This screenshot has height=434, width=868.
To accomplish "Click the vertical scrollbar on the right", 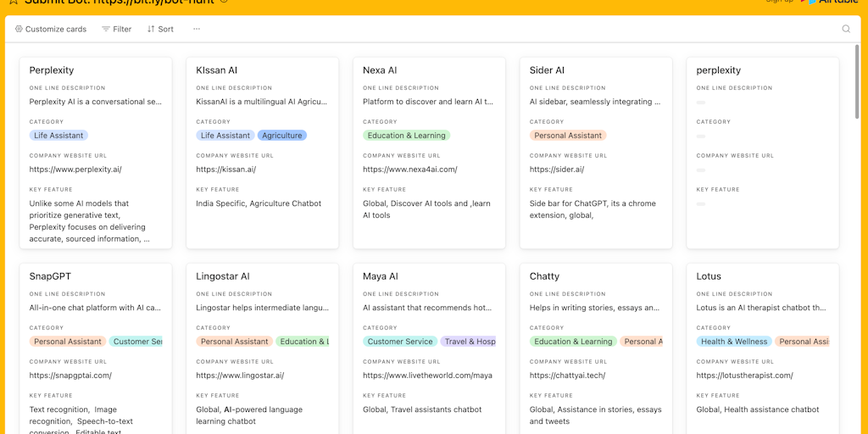I will (856, 127).
